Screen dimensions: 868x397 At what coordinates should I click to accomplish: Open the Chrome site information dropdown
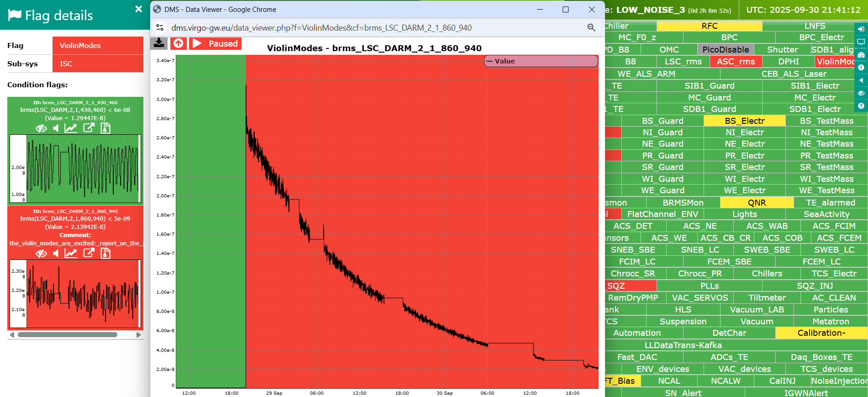[160, 28]
